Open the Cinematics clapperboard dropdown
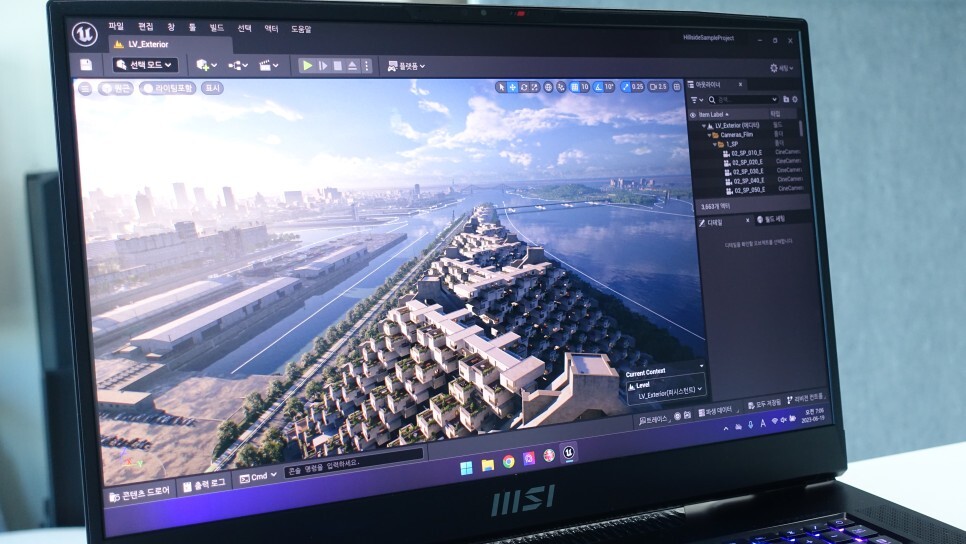This screenshot has height=544, width=966. 269,65
